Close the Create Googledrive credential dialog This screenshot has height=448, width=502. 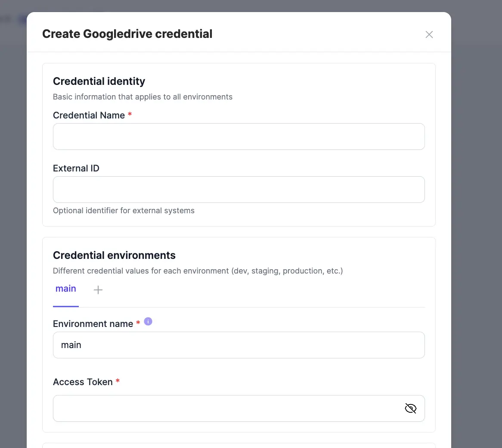[429, 34]
